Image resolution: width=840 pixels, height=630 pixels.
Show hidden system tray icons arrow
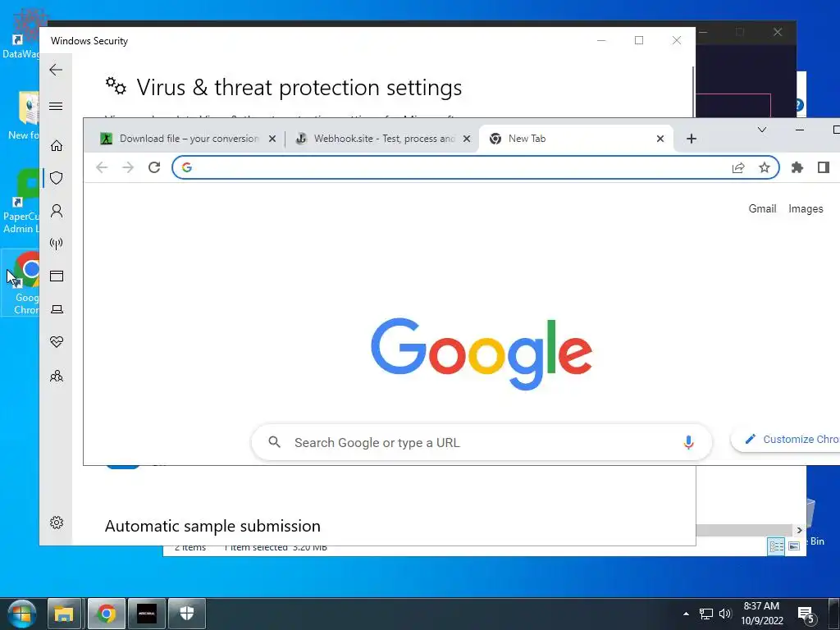(x=686, y=614)
